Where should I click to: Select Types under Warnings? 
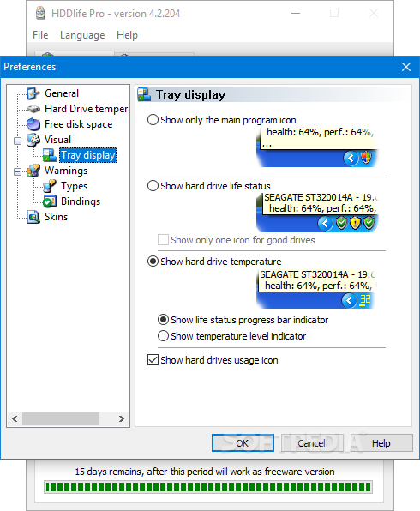[x=75, y=186]
